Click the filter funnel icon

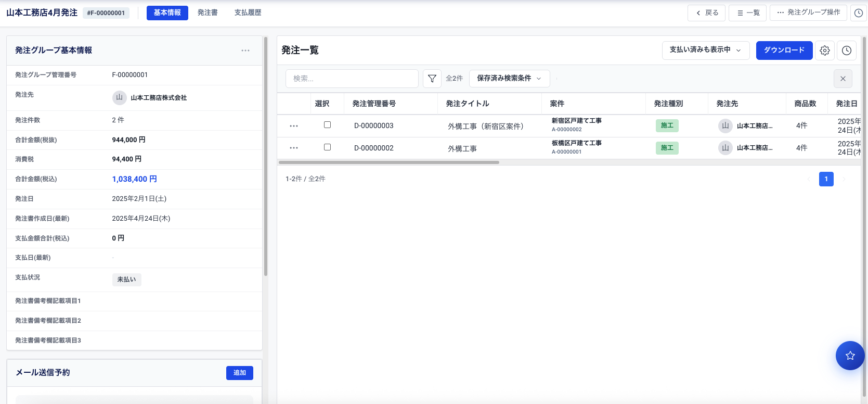click(432, 79)
